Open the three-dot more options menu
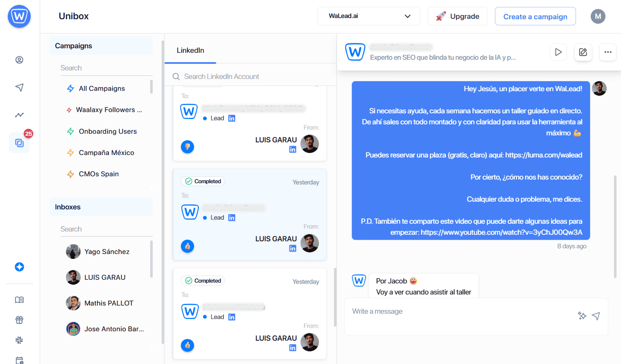621x364 pixels. coord(608,52)
